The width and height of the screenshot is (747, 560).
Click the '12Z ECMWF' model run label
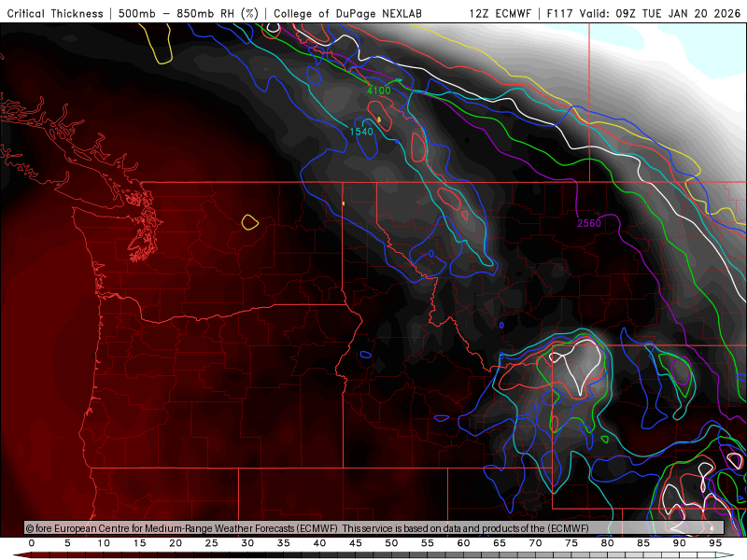click(500, 13)
